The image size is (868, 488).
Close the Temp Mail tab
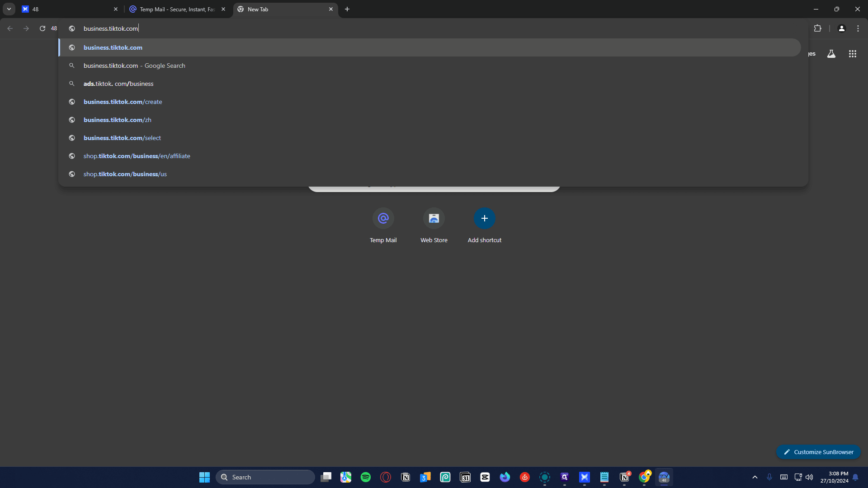pyautogui.click(x=223, y=9)
